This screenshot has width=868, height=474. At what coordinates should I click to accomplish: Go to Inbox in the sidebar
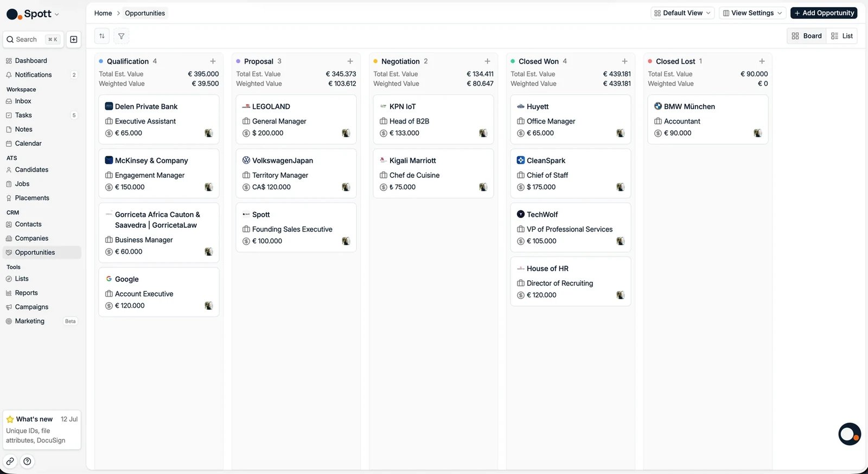(x=42, y=101)
